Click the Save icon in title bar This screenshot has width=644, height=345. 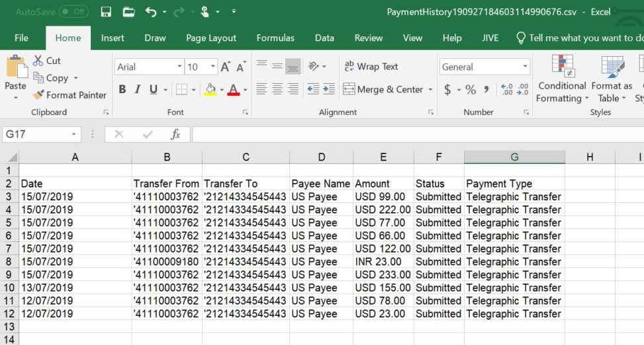pos(106,12)
